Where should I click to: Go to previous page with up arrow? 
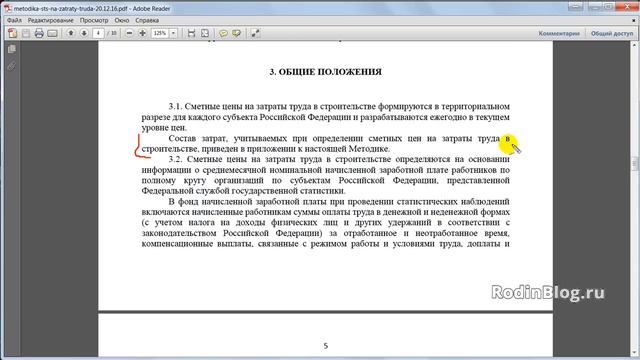[x=71, y=33]
